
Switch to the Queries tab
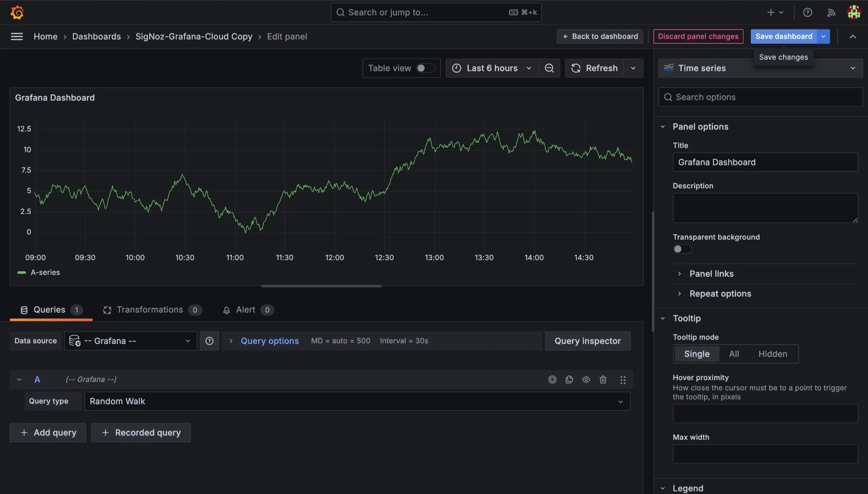[x=51, y=310]
